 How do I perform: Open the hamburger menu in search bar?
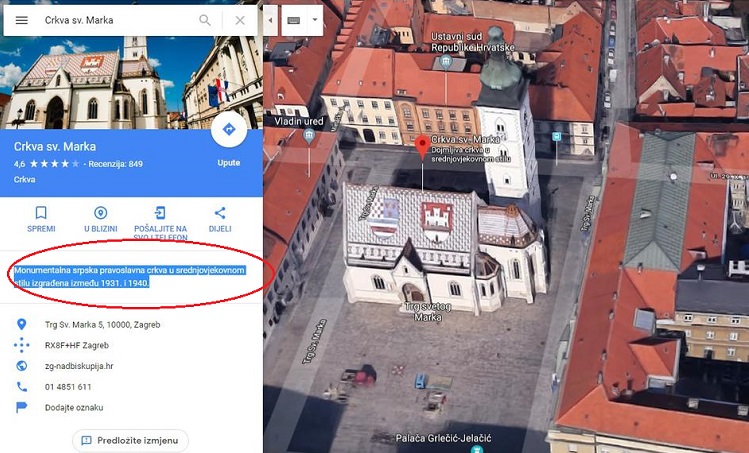pyautogui.click(x=22, y=20)
